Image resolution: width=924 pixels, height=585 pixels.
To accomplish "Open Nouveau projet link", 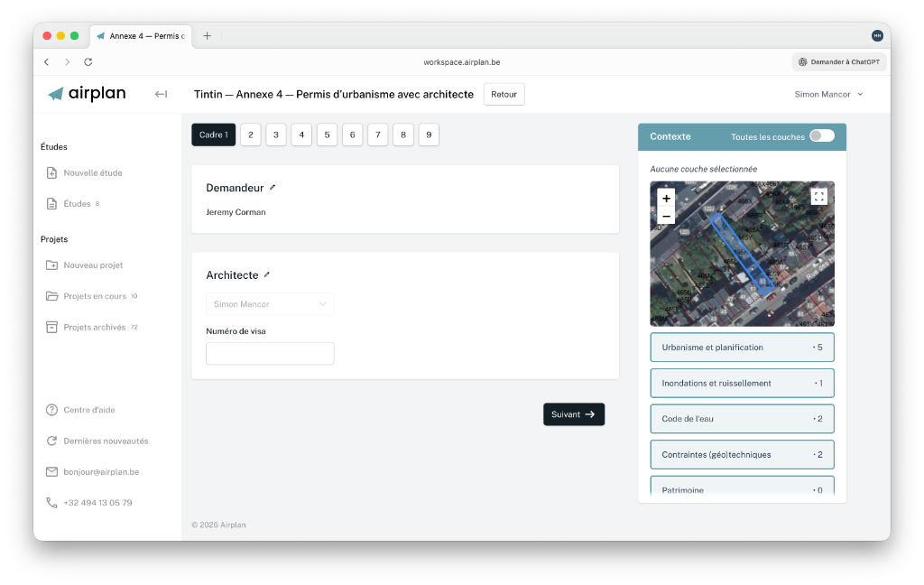I will 93,265.
